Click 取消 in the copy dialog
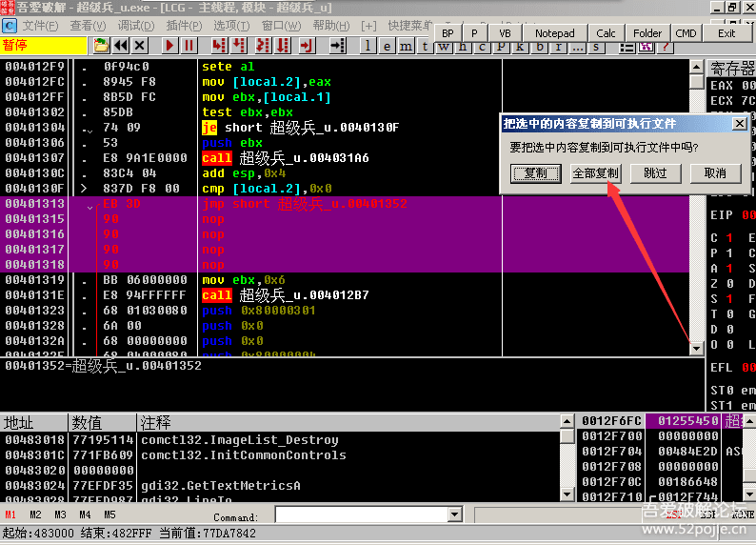This screenshot has height=545, width=756. click(x=715, y=173)
